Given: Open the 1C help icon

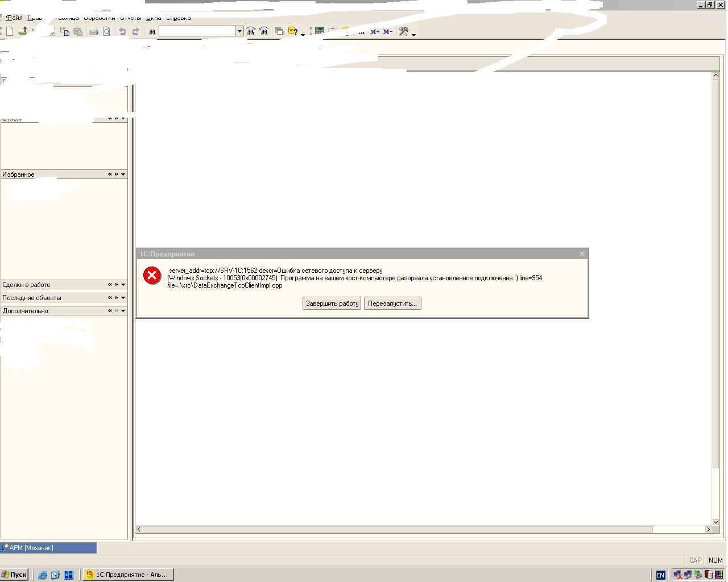Looking at the screenshot, I should click(293, 31).
